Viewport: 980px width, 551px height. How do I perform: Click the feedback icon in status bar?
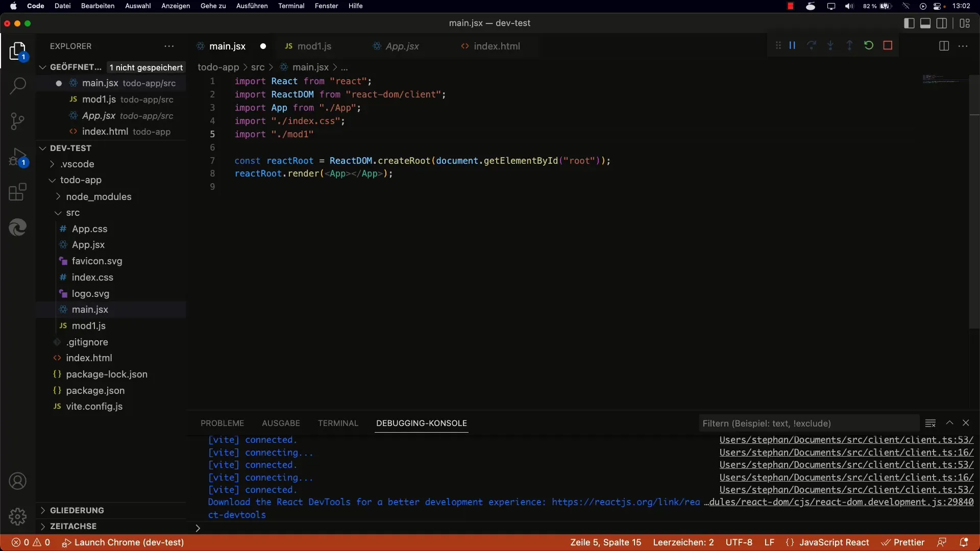(x=942, y=542)
